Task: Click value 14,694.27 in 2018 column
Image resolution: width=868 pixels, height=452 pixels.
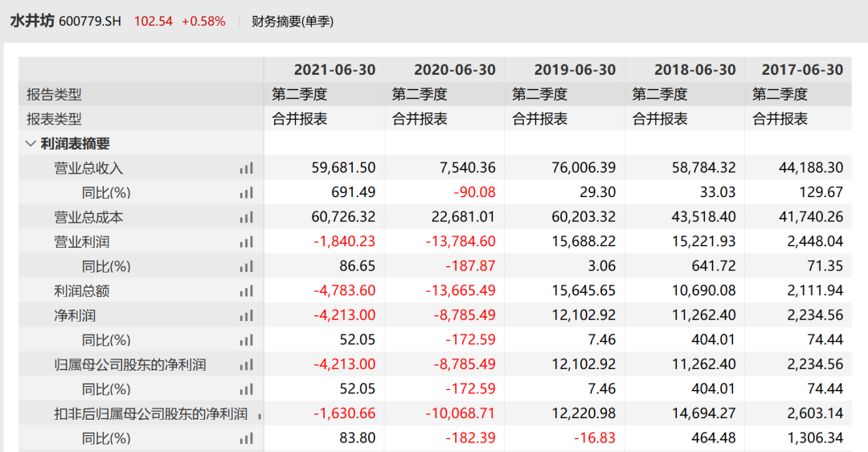Action: (x=703, y=413)
